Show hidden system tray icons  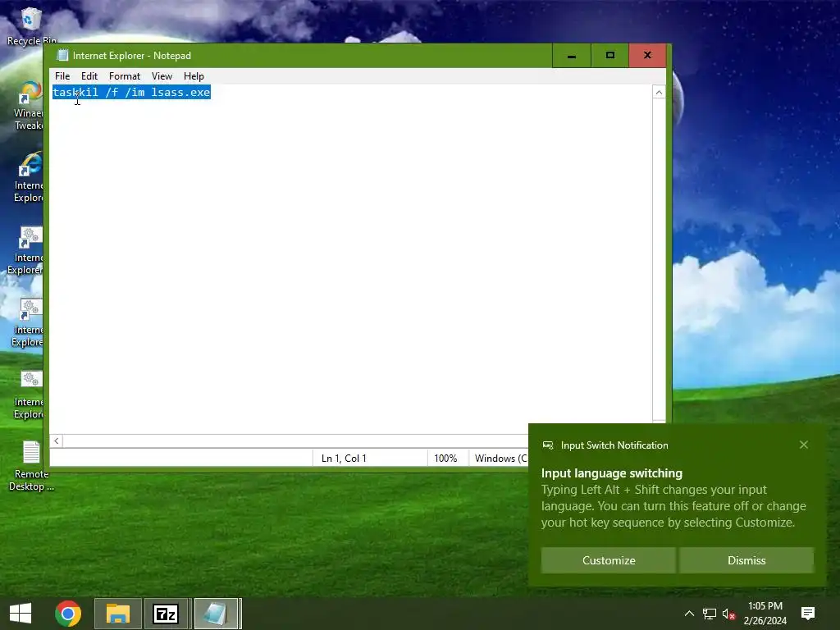tap(689, 614)
